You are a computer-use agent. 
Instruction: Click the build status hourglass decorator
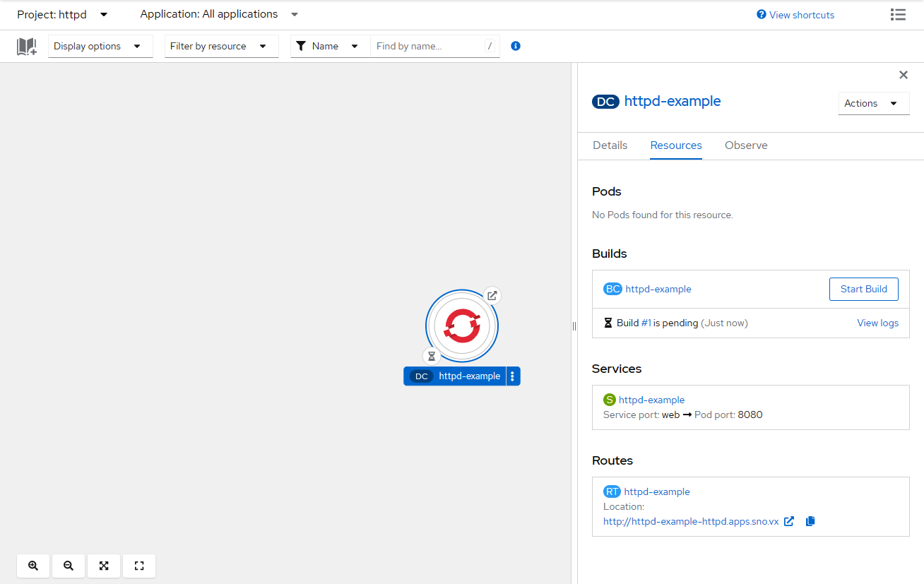432,356
